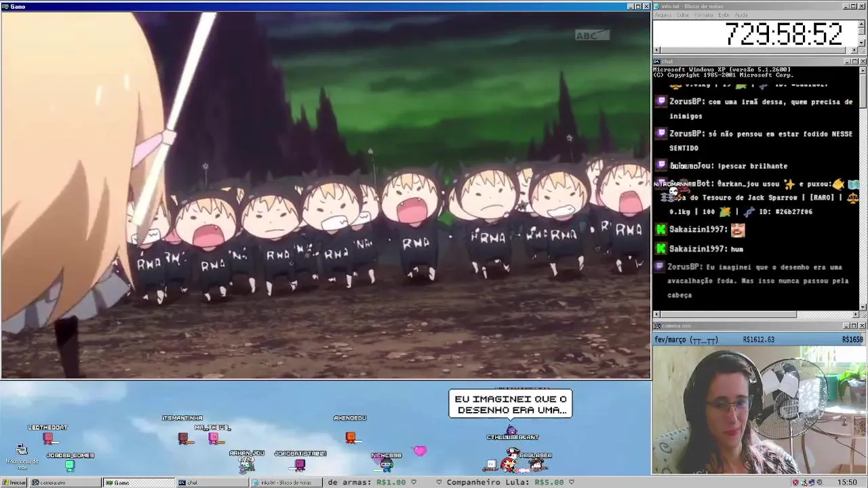Click CTHULUSERVANT purple avatar
This screenshot has width=868, height=488.
[x=512, y=430]
